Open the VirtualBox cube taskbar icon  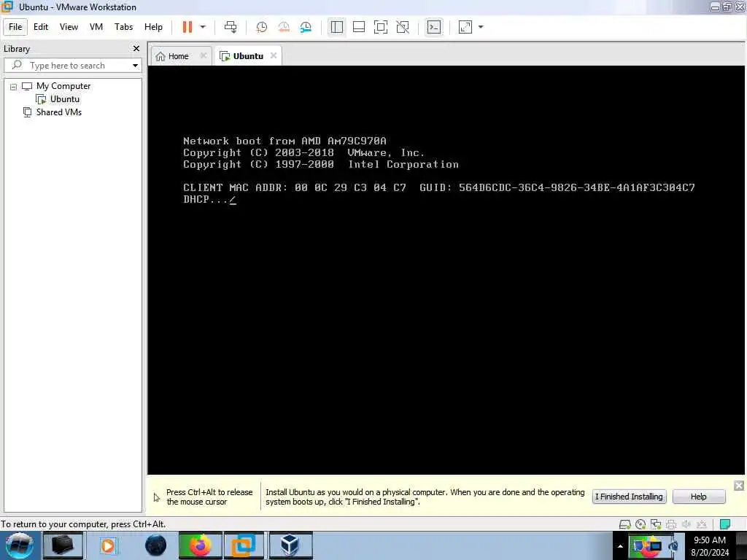(x=290, y=545)
